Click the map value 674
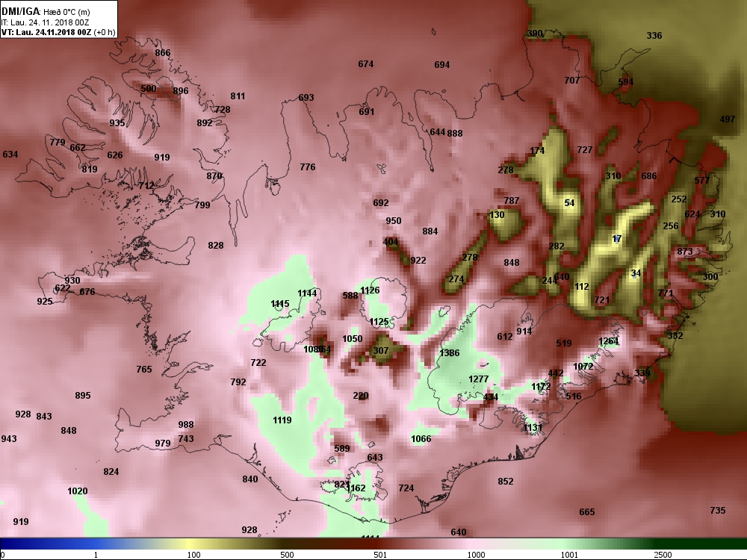This screenshot has height=560, width=747. tap(366, 64)
